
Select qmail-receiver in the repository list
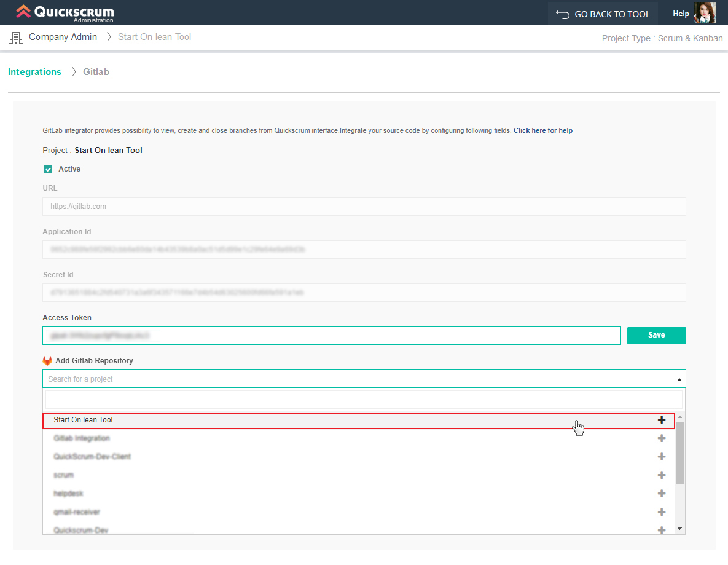[358, 512]
